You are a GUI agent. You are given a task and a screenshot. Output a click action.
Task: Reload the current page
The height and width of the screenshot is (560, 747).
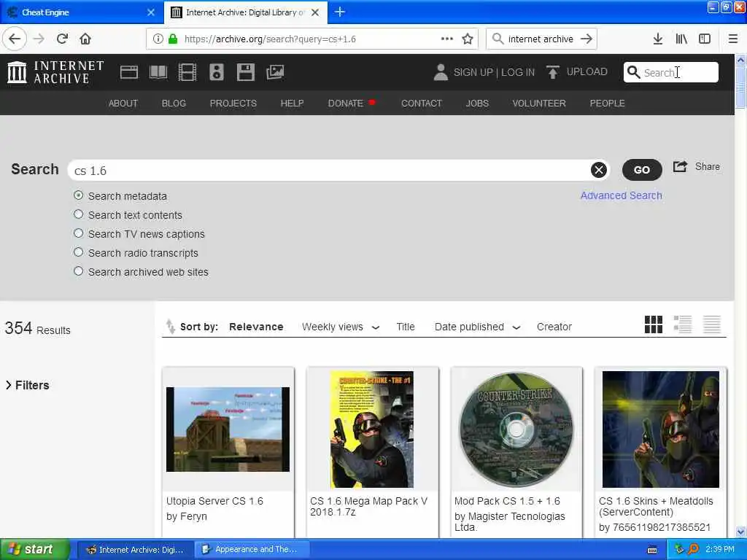point(62,39)
